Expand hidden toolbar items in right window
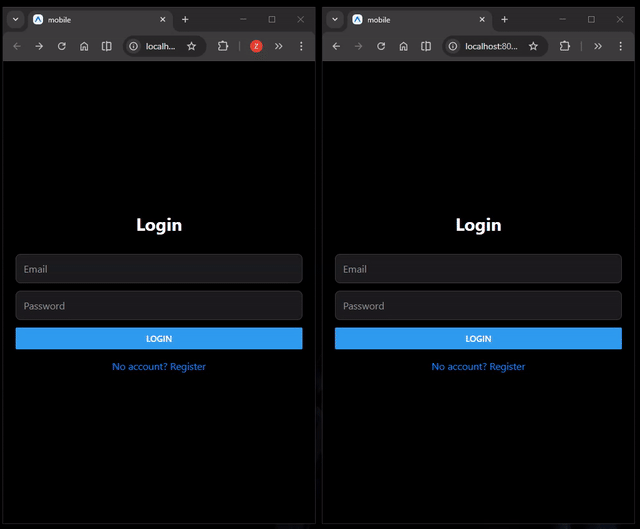Viewport: 640px width, 529px height. (598, 46)
